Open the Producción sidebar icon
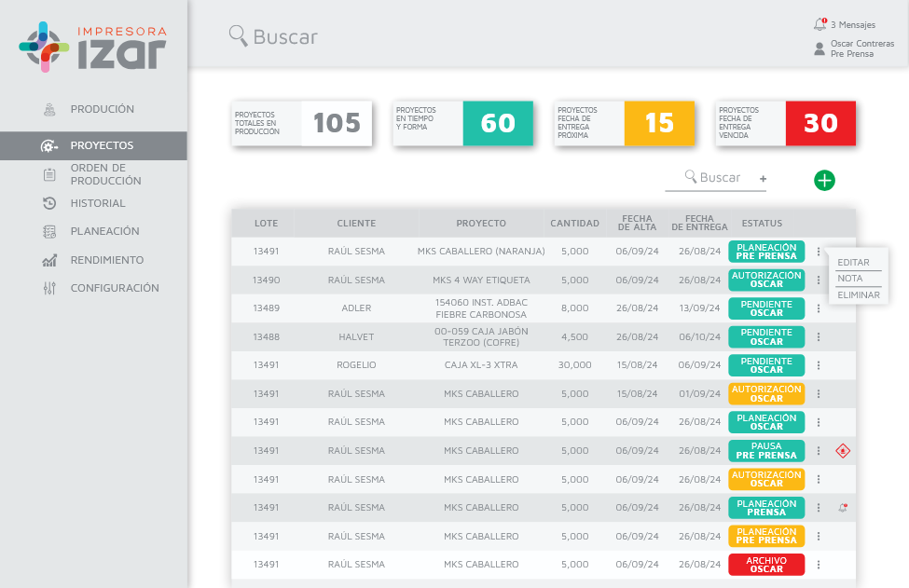Viewport: 909px width, 588px height. [49, 110]
